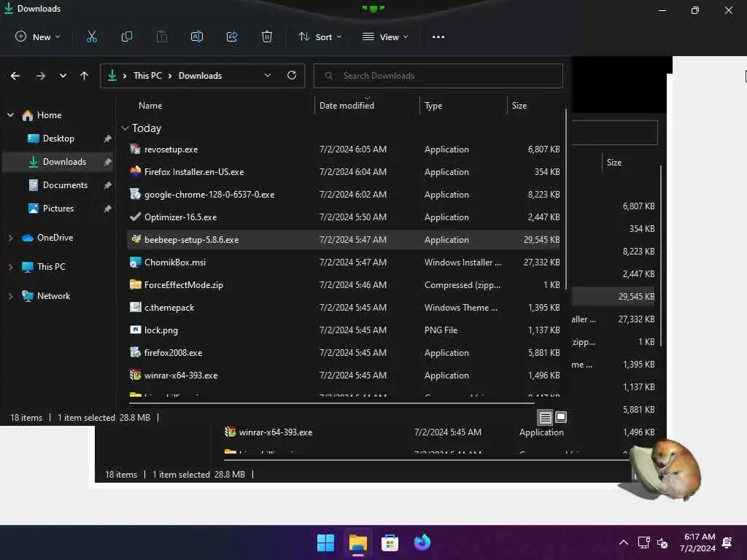Sort by Size column header in front window
Image resolution: width=747 pixels, height=560 pixels.
click(519, 105)
